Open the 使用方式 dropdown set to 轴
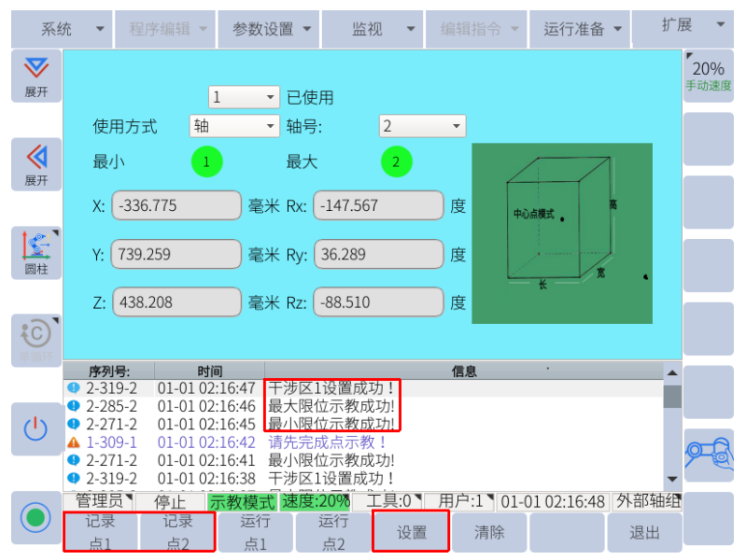 [x=234, y=126]
